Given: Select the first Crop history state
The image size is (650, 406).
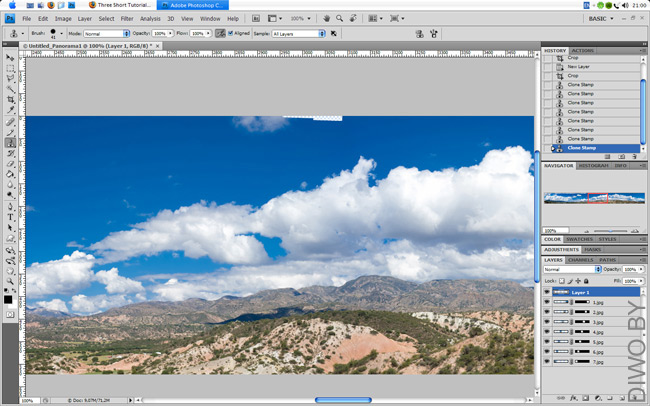Looking at the screenshot, I should point(573,59).
